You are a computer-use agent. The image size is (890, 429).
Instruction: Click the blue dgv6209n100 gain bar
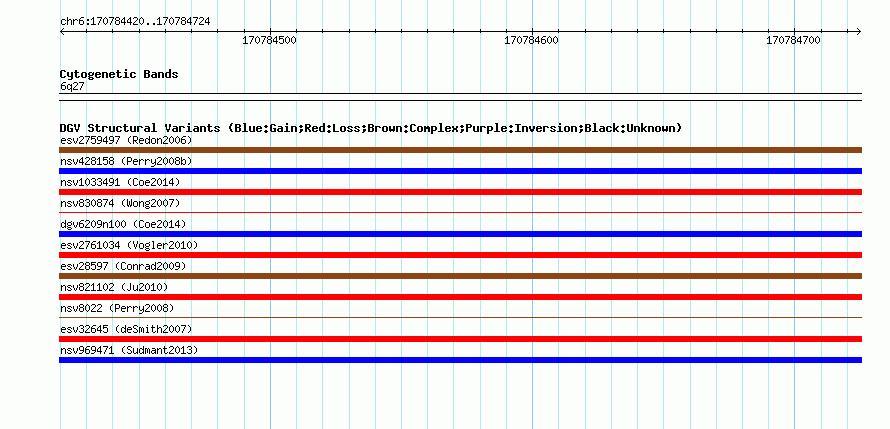click(460, 234)
